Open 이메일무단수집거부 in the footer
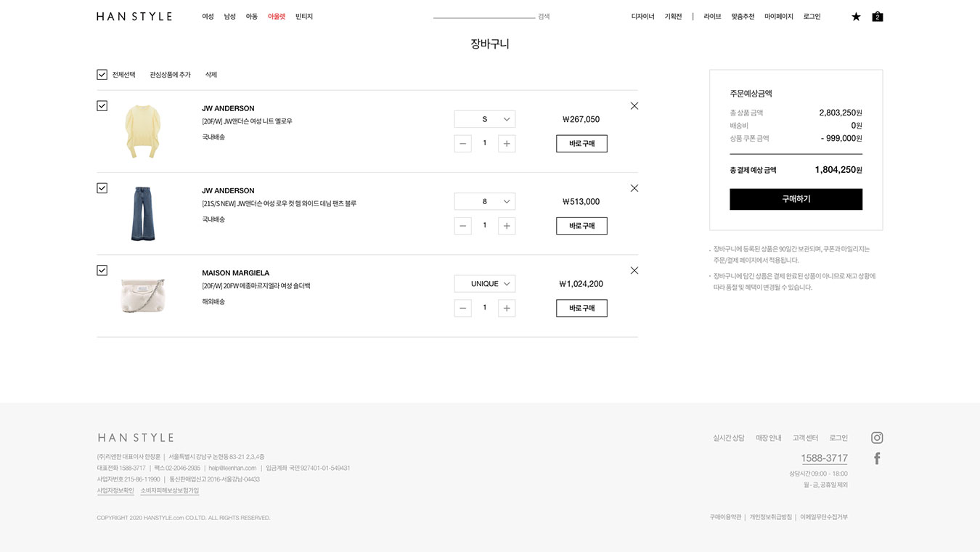The image size is (980, 552). pos(824,517)
